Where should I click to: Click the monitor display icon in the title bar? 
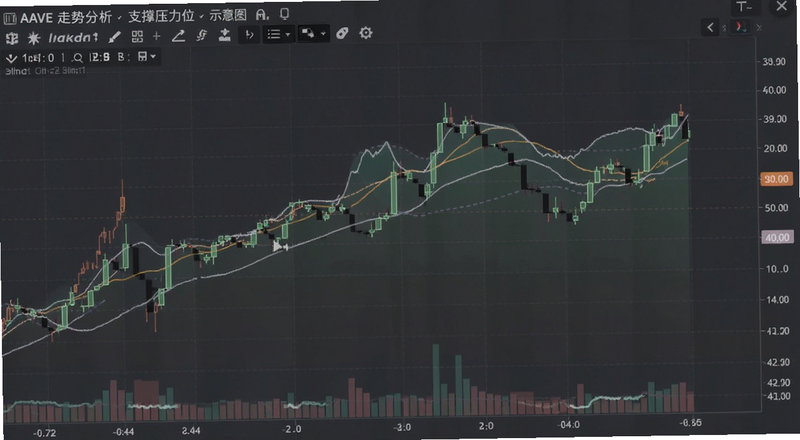coord(285,14)
